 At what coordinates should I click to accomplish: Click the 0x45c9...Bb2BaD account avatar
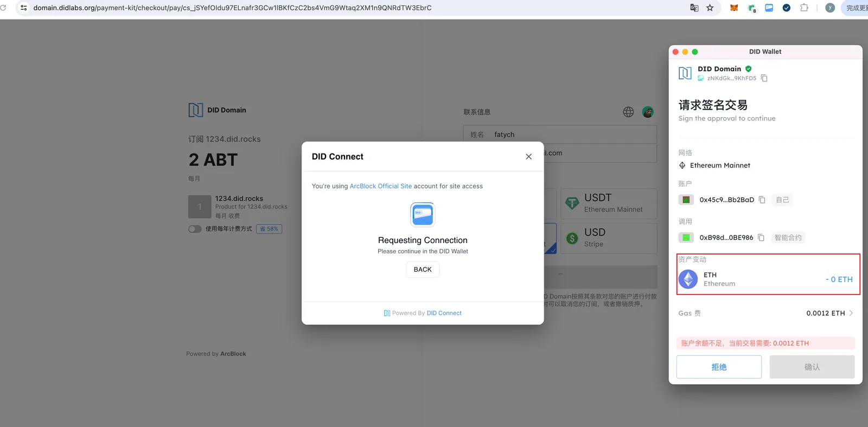[686, 200]
